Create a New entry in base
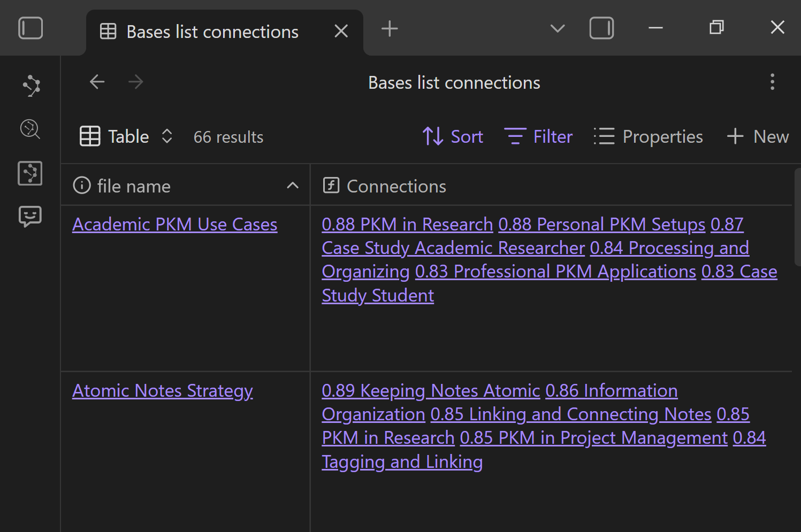Viewport: 801px width, 532px height. coord(758,137)
